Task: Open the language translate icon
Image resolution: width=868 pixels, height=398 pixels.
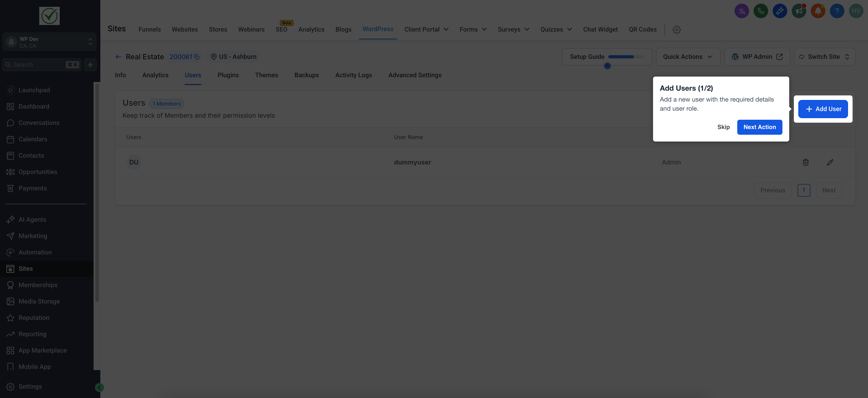Action: [742, 11]
